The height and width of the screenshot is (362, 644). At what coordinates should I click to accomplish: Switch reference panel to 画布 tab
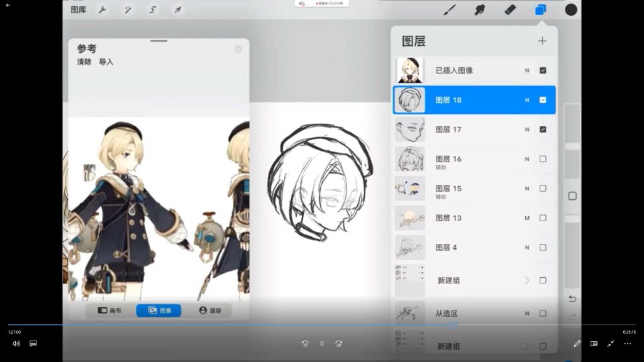109,310
